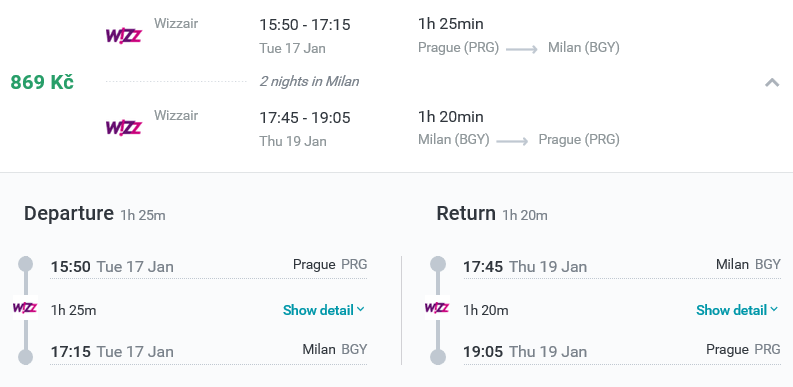Click Wizzair logo on outbound flight summary
Screen dimensions: 793x387
pos(123,36)
